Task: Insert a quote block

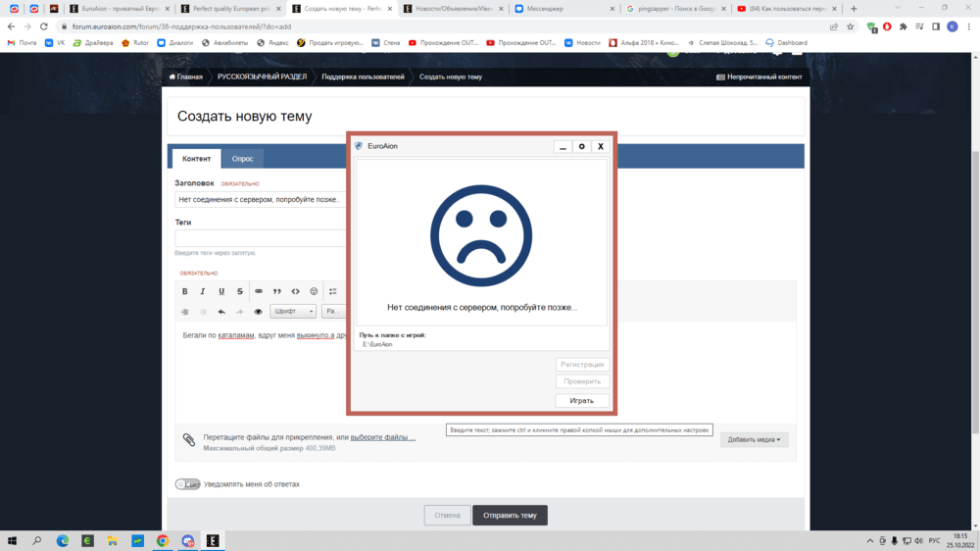Action: [277, 291]
